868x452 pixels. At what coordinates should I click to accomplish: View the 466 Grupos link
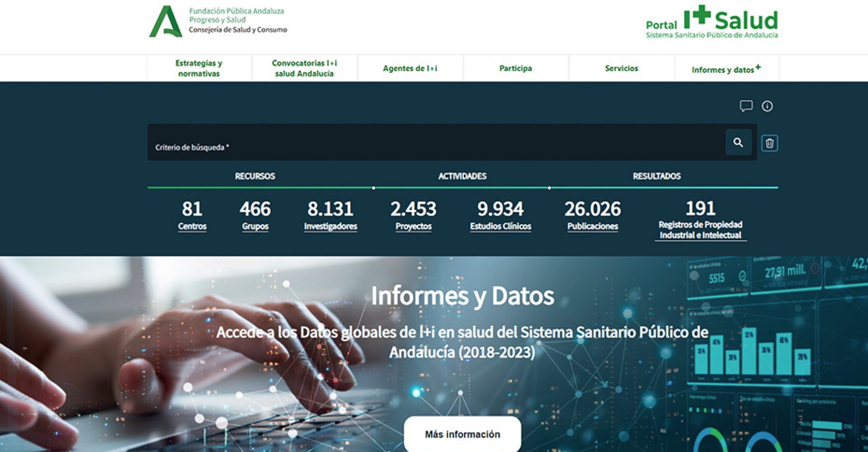pos(255,216)
